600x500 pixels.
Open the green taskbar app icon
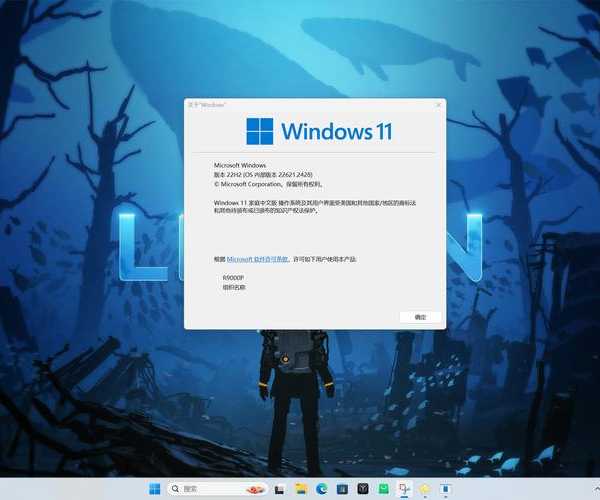(384, 489)
